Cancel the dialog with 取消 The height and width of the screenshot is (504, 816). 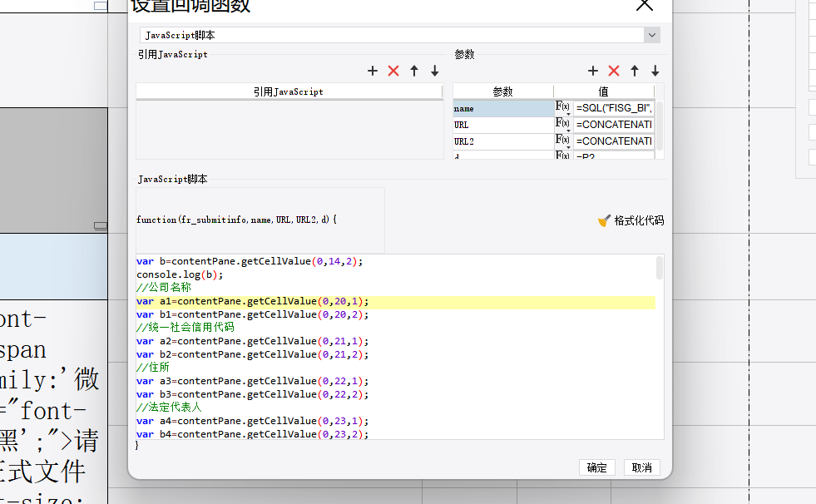[x=641, y=467]
